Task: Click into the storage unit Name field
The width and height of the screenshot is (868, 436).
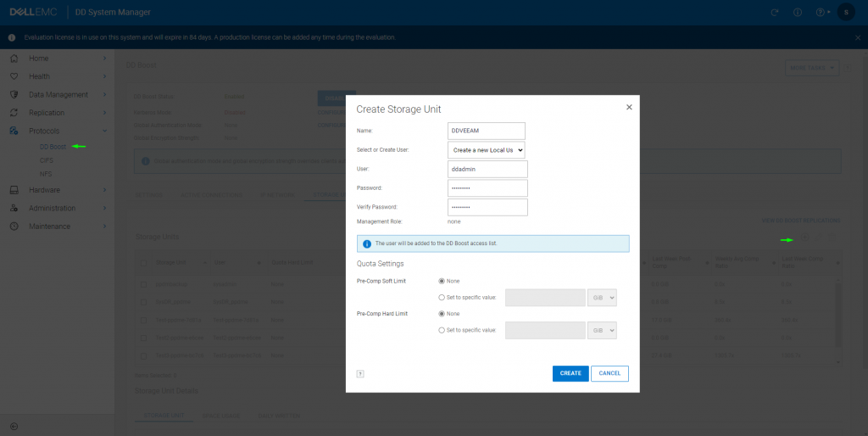Action: coord(487,130)
